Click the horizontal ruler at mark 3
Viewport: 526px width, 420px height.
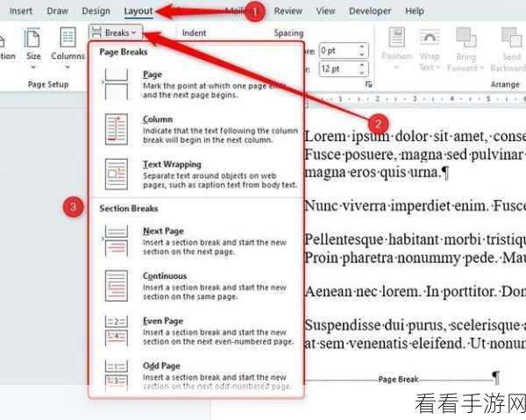coord(415,98)
